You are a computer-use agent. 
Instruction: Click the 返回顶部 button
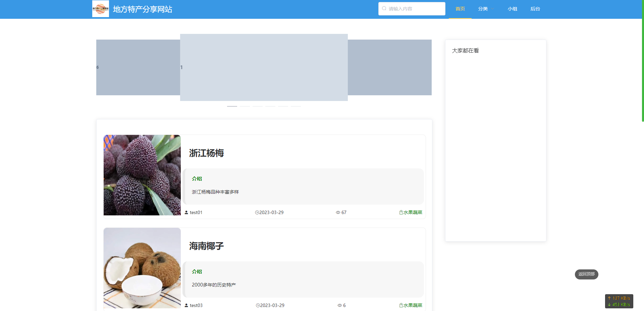pos(587,274)
